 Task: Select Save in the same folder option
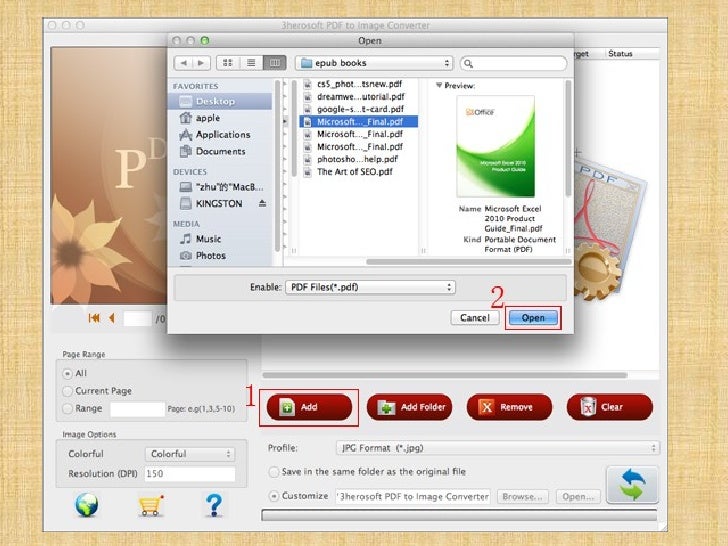click(274, 472)
